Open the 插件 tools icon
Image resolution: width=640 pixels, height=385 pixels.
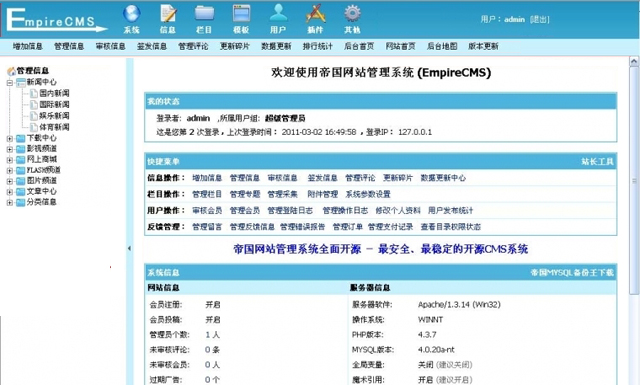[315, 13]
